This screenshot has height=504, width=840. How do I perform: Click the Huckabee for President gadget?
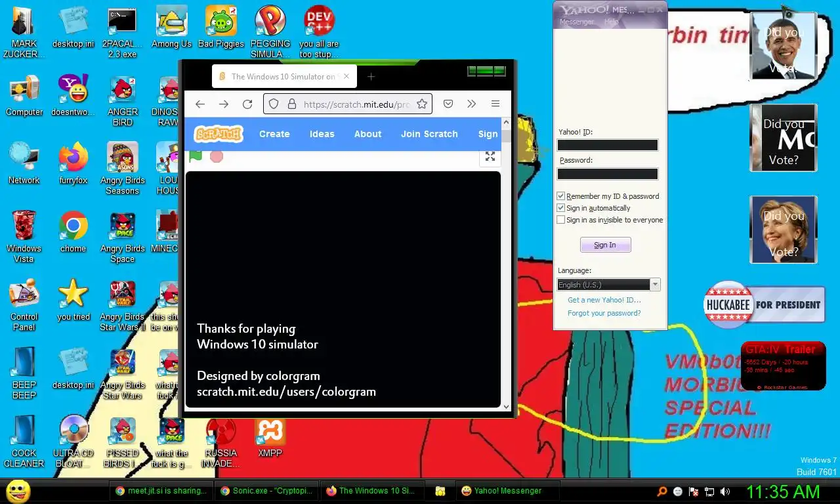(x=764, y=304)
